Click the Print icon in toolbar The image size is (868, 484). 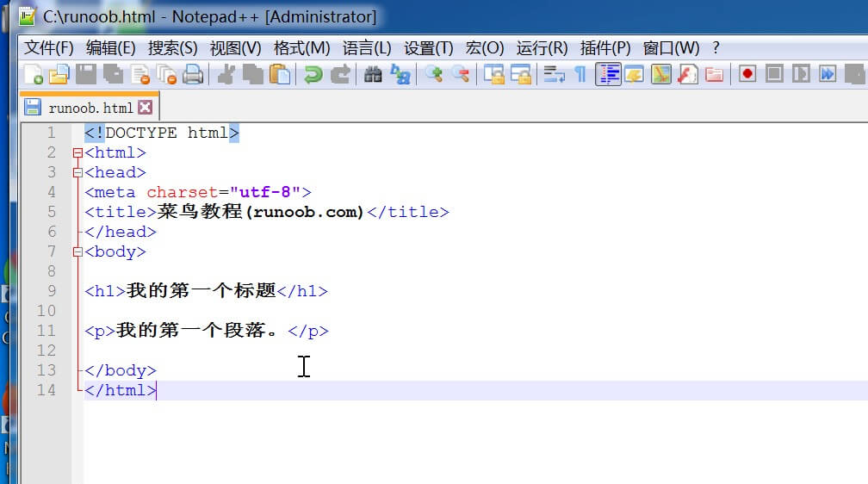[193, 75]
